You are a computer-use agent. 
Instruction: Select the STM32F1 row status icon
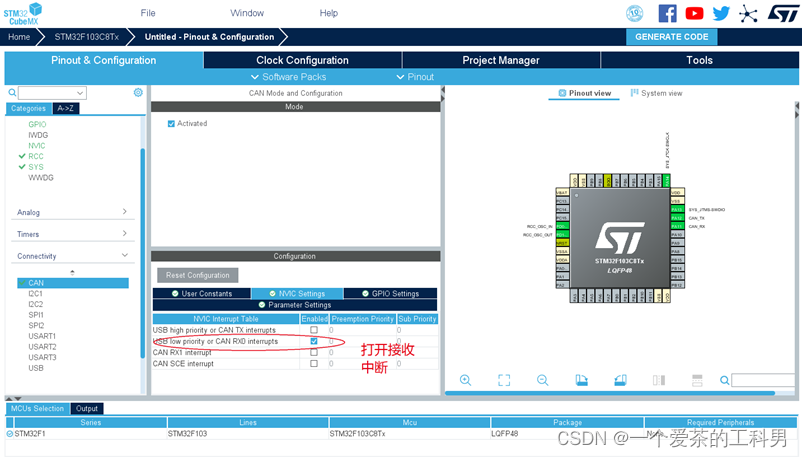[9, 433]
